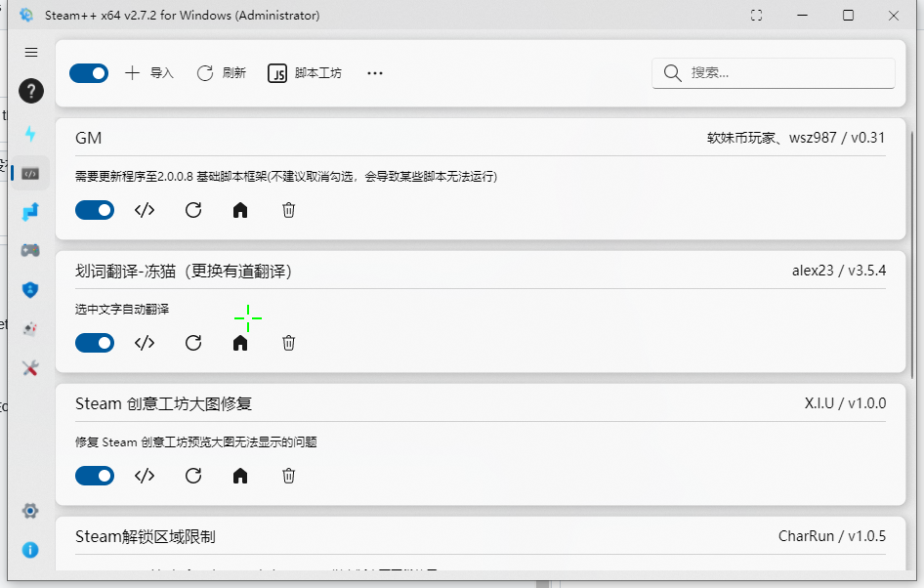
Task: Delete the GM script via trash icon
Action: tap(288, 210)
